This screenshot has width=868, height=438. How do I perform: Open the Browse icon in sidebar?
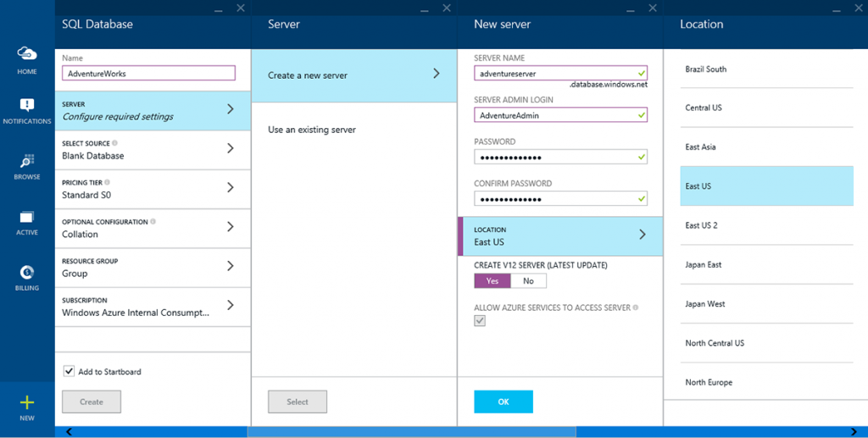(x=26, y=161)
